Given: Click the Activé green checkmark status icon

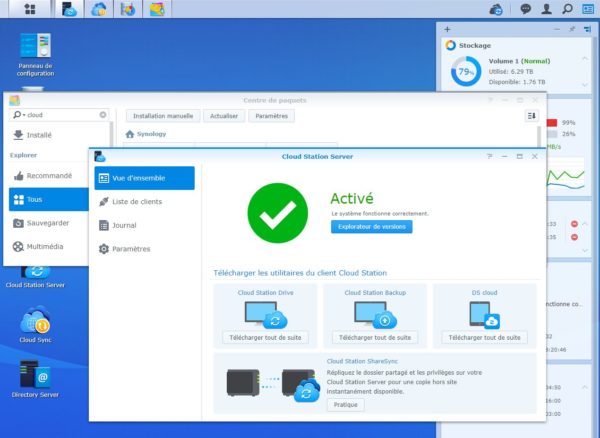Looking at the screenshot, I should click(x=277, y=213).
